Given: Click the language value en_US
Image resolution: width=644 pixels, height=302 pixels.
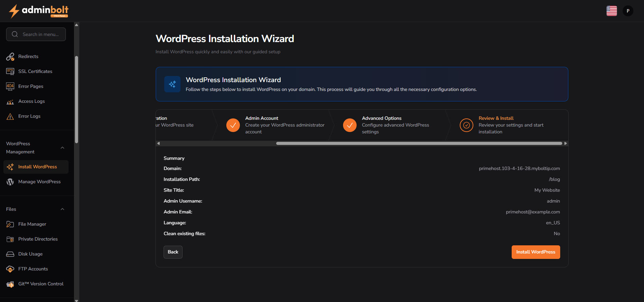Looking at the screenshot, I should click(x=553, y=223).
